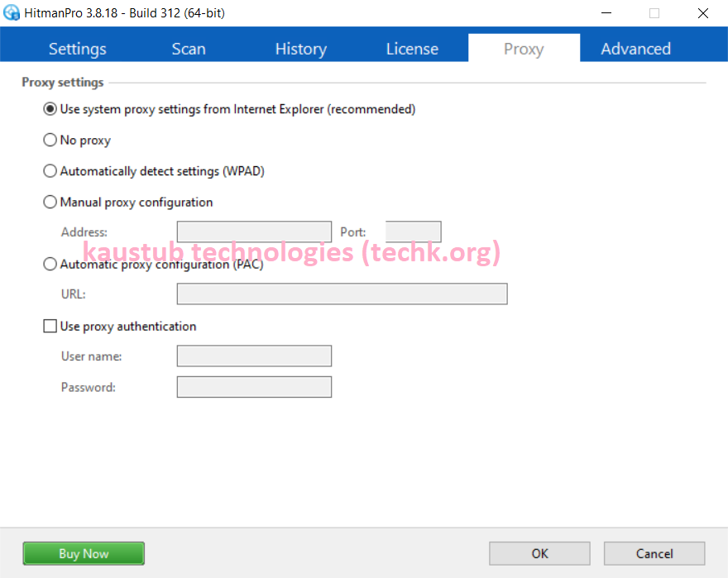Click the proxy Address input field

[255, 232]
